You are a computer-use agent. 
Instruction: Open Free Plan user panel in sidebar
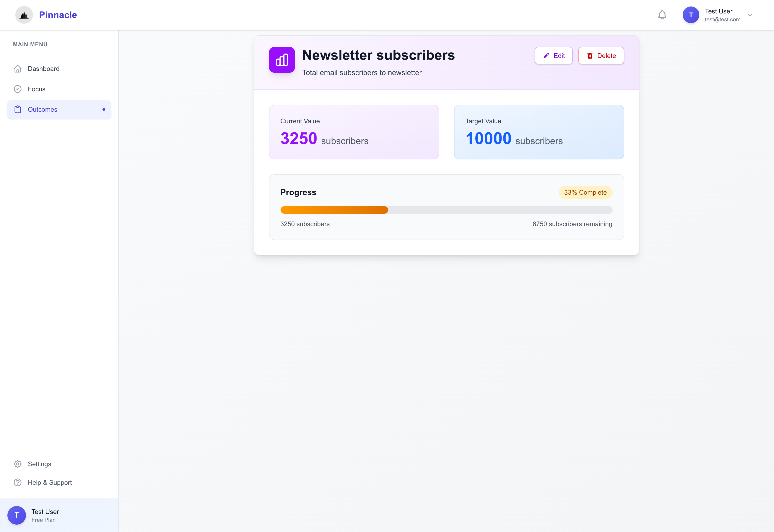pyautogui.click(x=45, y=515)
